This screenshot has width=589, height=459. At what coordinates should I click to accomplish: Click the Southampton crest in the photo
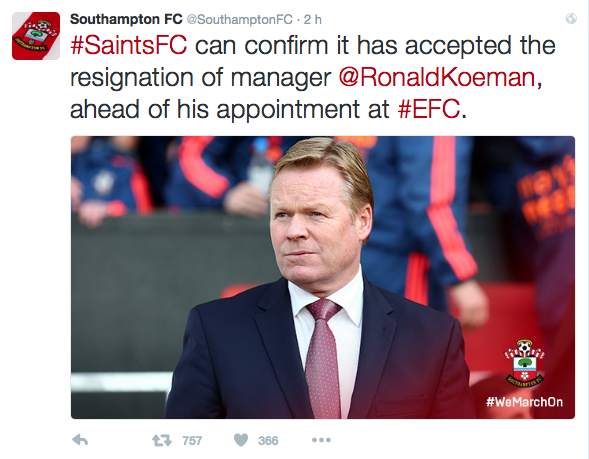click(x=524, y=363)
